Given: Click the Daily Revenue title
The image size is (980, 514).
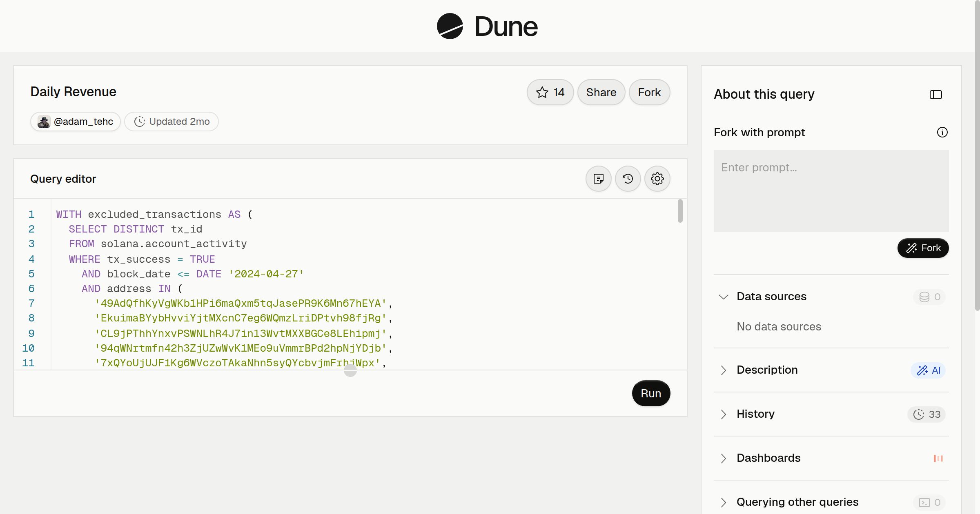Looking at the screenshot, I should point(73,92).
